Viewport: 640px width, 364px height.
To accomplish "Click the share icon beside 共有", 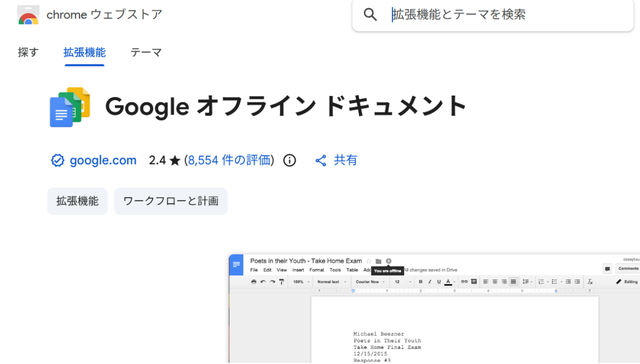I will [321, 160].
